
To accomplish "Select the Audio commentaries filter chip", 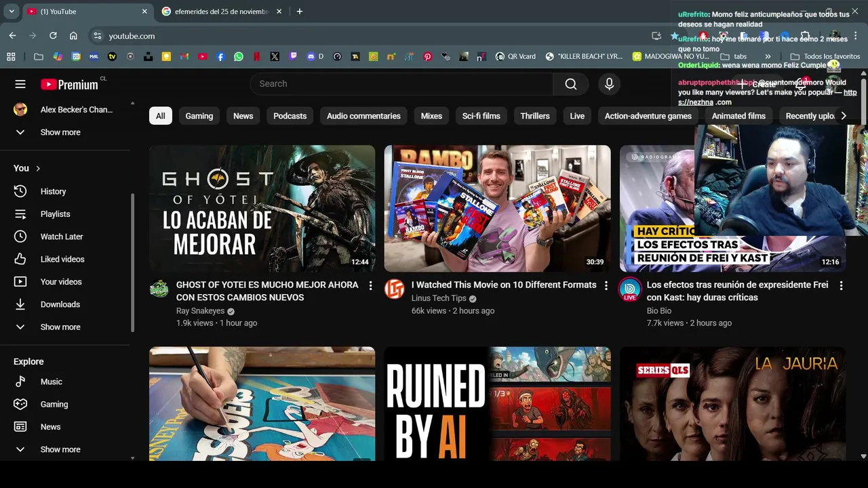I will click(x=363, y=116).
